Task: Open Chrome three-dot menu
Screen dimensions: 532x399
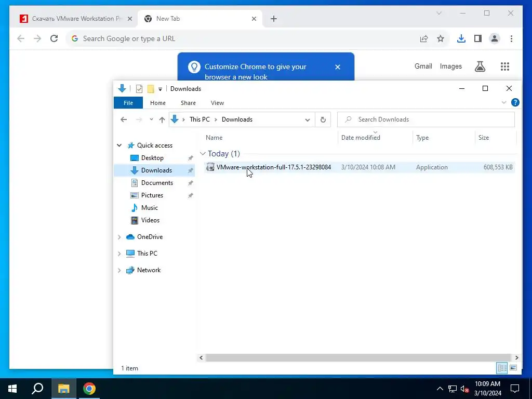Action: tap(511, 38)
